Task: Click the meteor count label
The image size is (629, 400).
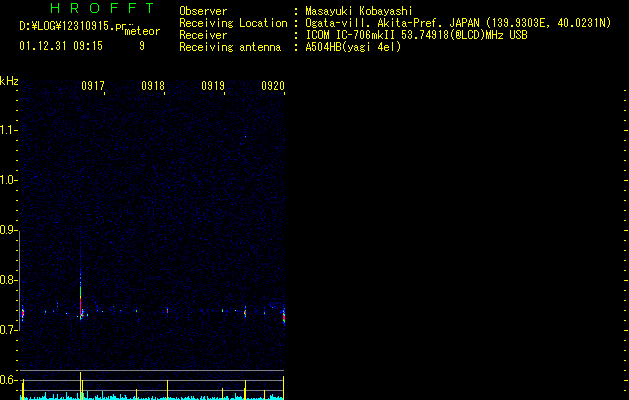Action: click(142, 31)
